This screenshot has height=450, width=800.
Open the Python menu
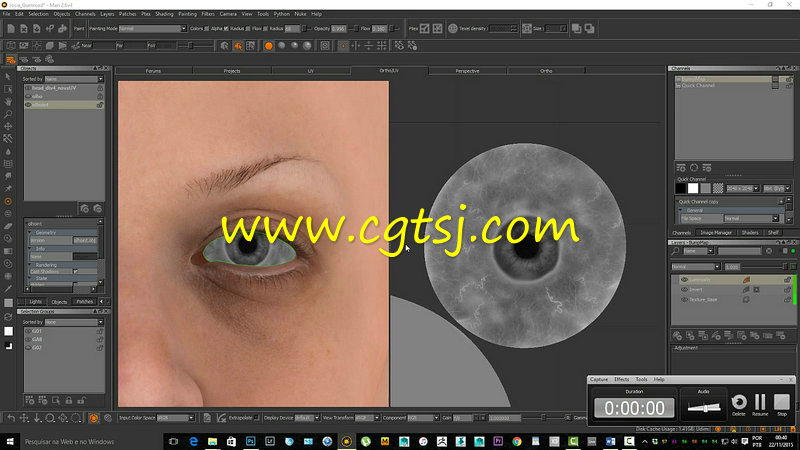pos(282,14)
